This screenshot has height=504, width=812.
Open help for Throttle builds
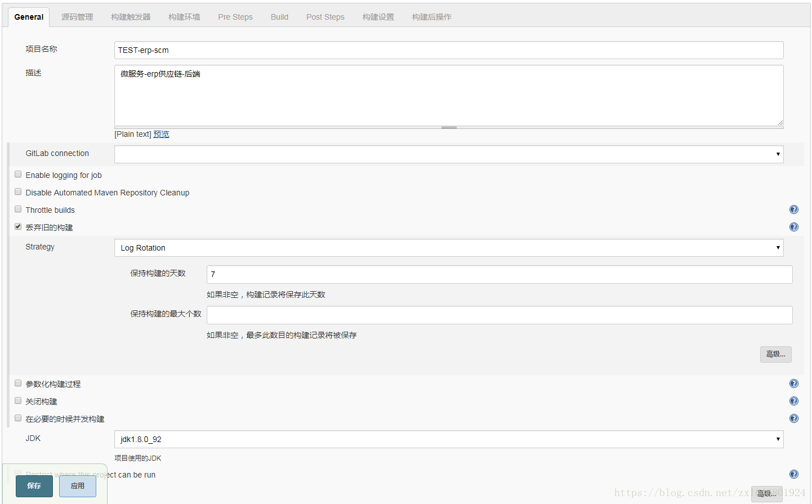(x=794, y=209)
